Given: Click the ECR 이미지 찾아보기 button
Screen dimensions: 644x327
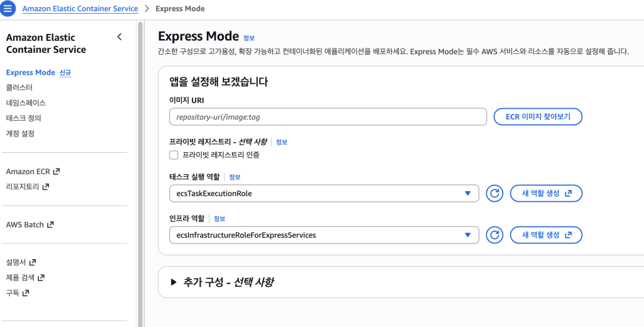Looking at the screenshot, I should coord(538,117).
